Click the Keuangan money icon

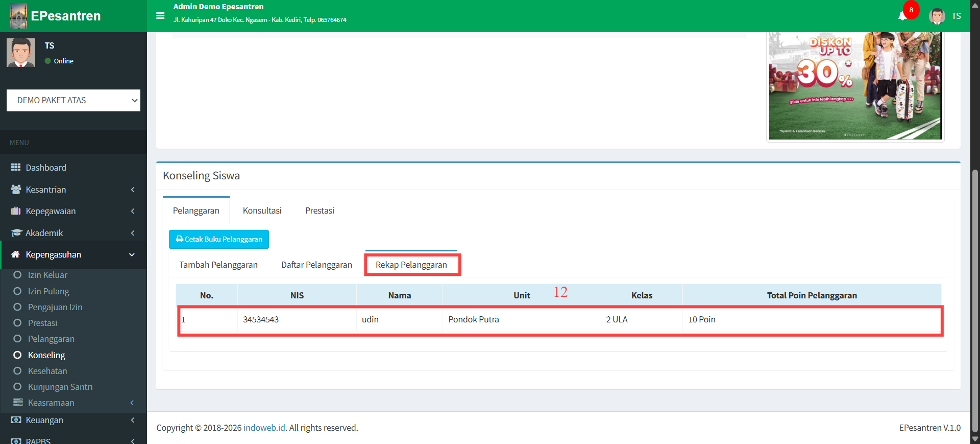click(x=16, y=420)
